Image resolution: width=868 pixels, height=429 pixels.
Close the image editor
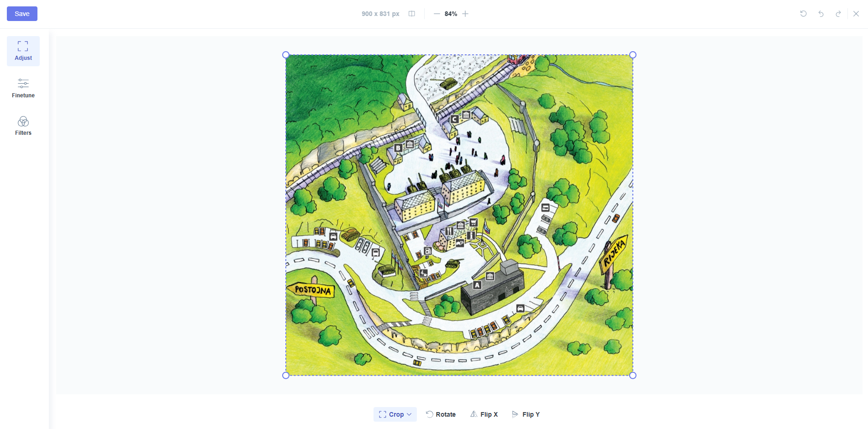[856, 14]
